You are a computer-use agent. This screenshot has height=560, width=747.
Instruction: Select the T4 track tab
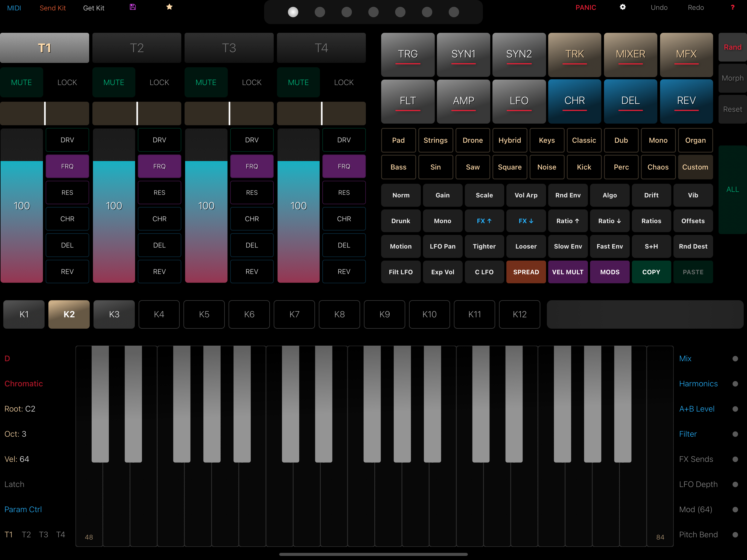point(322,48)
